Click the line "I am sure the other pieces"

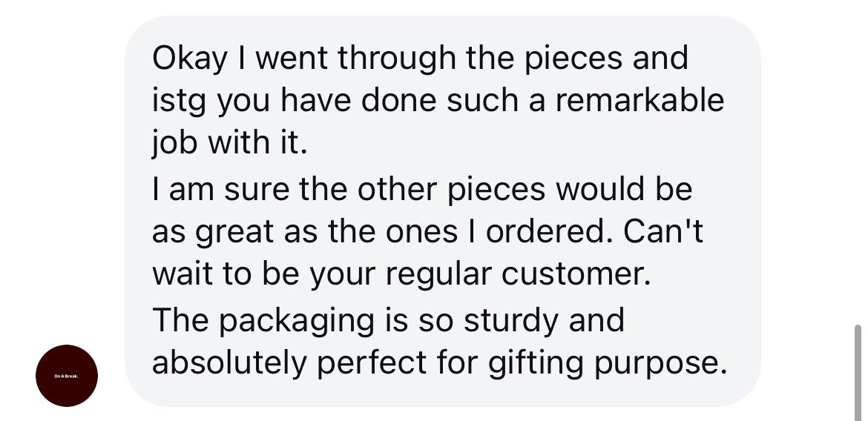pyautogui.click(x=422, y=190)
